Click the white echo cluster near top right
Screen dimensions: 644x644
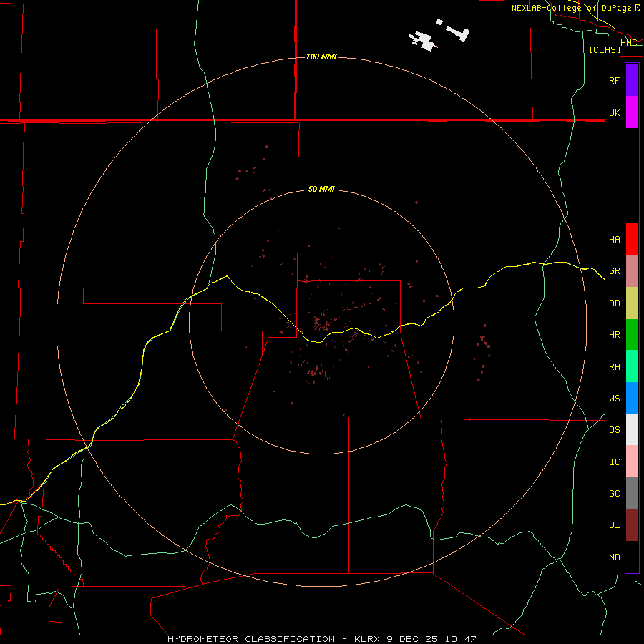[x=424, y=41]
